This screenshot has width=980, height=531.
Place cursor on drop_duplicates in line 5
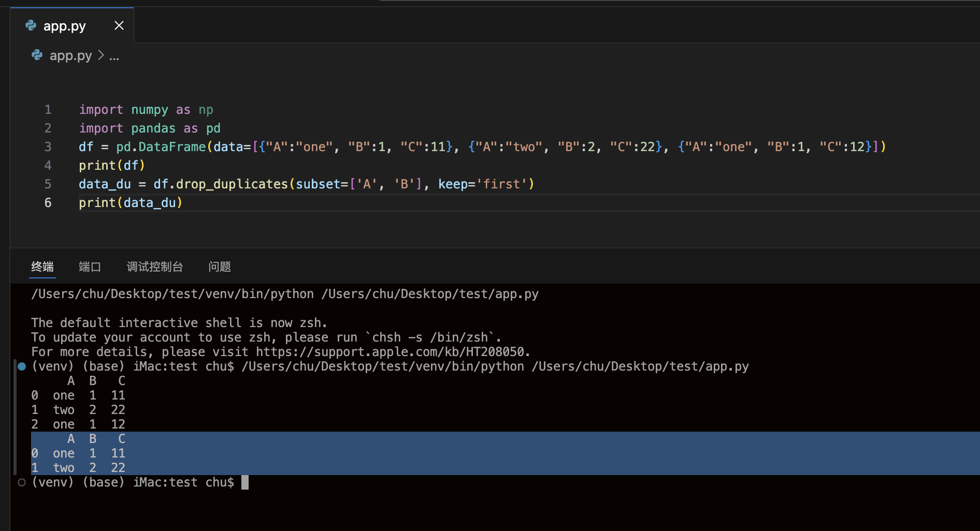coord(232,184)
